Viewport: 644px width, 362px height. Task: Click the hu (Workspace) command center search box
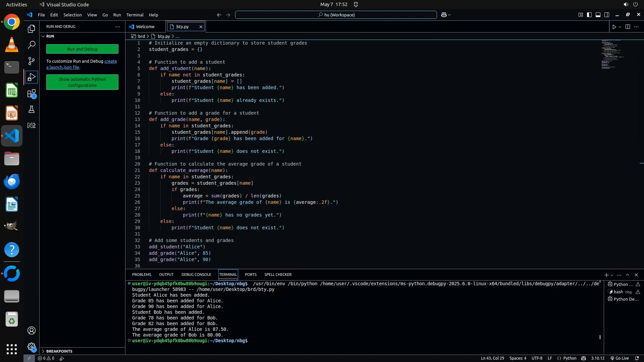[x=336, y=15]
